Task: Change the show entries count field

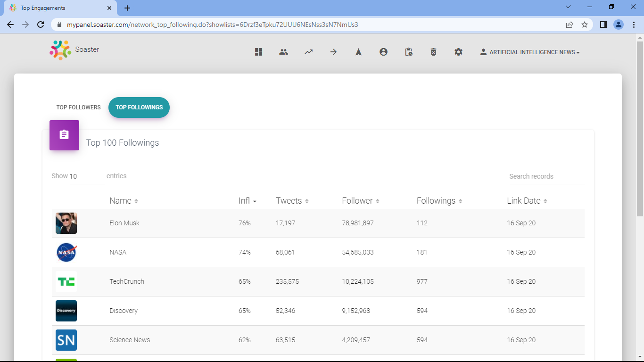Action: click(87, 176)
